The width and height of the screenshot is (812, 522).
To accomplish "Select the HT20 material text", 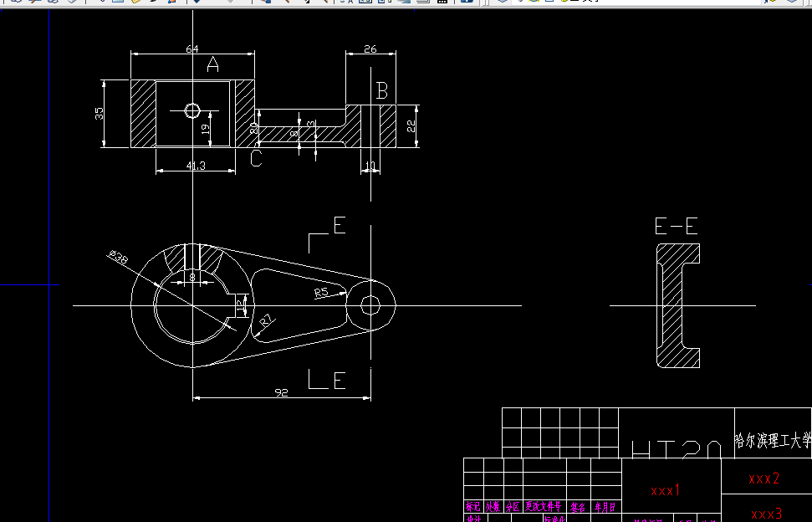I will point(677,449).
